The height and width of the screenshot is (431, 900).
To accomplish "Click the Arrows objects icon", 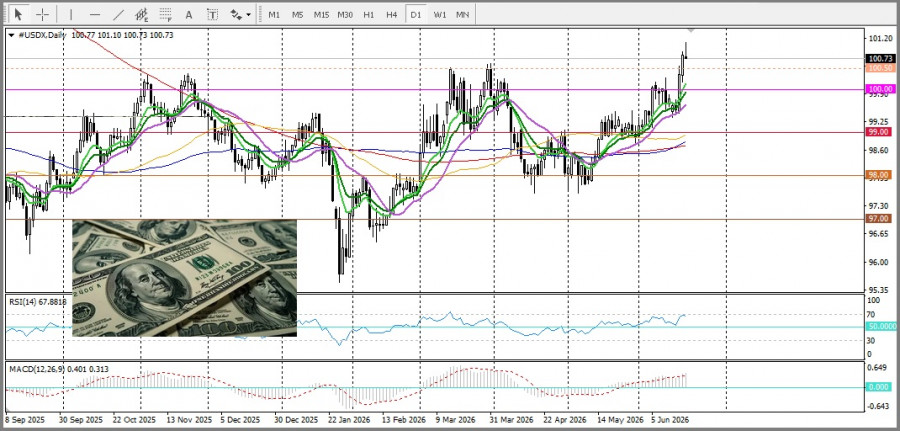I will 236,14.
